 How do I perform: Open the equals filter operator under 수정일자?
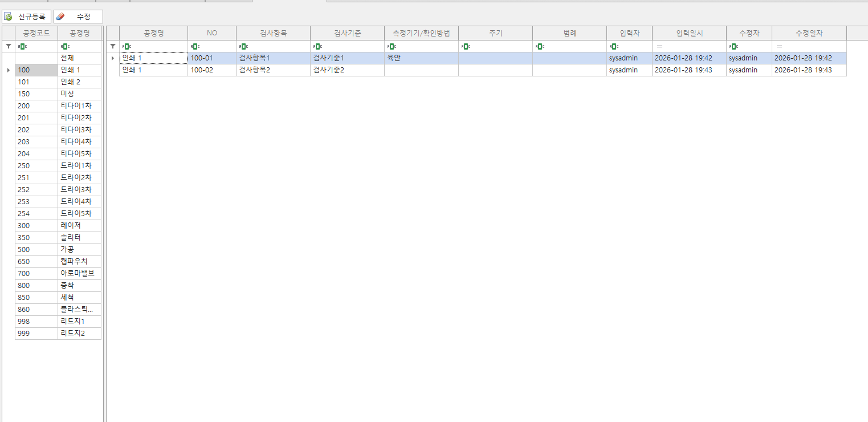pos(779,46)
